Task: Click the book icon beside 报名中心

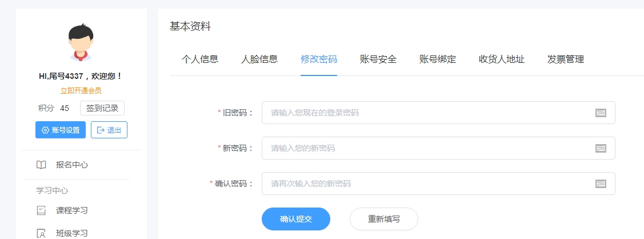Action: [x=41, y=165]
